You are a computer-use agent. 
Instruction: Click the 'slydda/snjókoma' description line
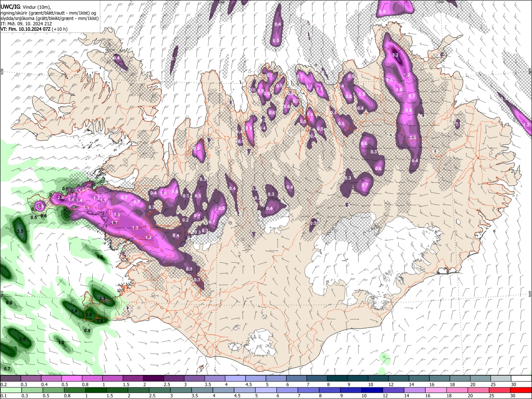(x=49, y=18)
